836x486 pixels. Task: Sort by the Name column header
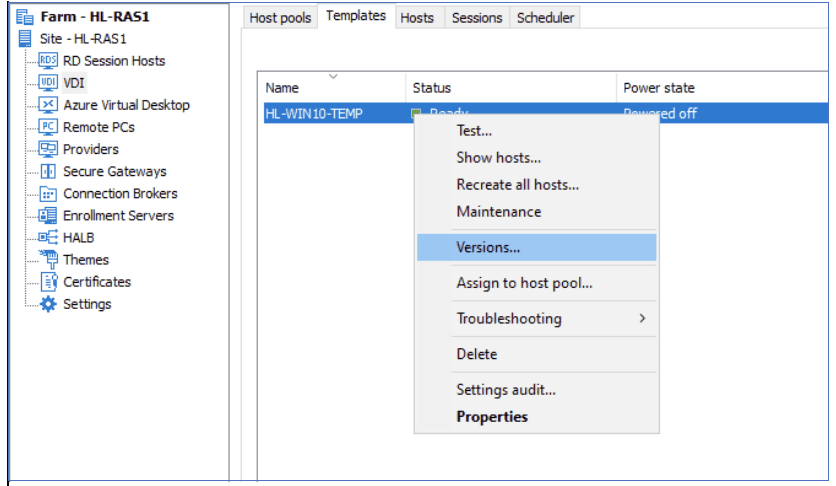(332, 87)
